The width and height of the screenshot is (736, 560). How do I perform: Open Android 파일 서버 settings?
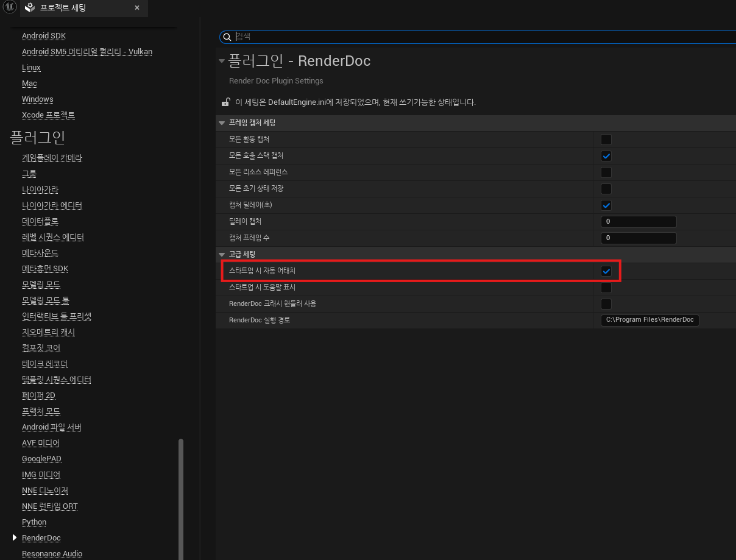click(x=52, y=427)
